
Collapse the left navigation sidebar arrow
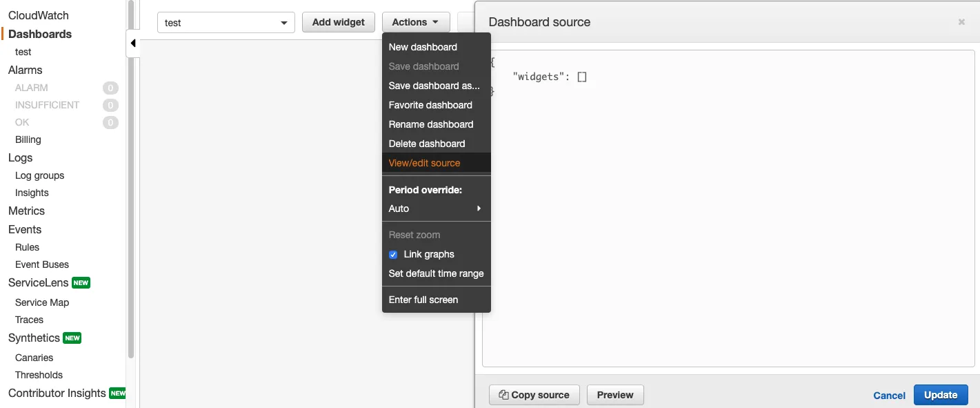tap(132, 43)
